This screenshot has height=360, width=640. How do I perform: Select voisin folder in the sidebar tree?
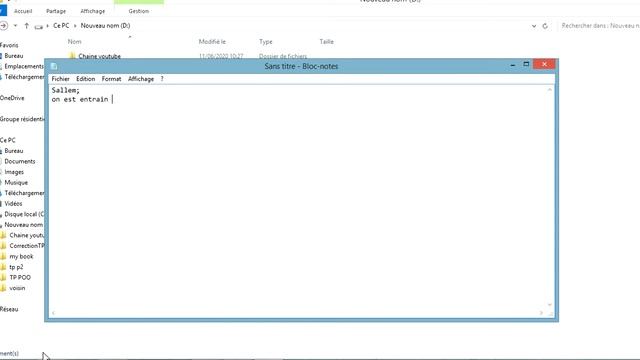17,288
